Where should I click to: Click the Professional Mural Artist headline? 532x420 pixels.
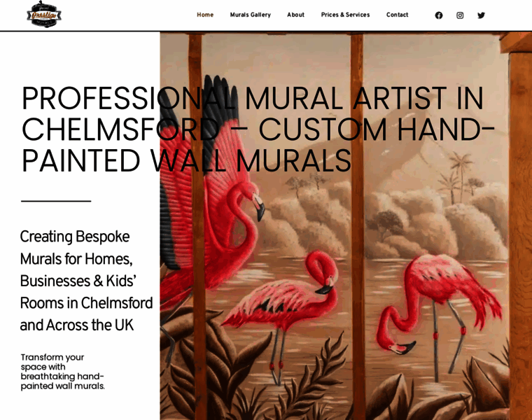click(258, 129)
